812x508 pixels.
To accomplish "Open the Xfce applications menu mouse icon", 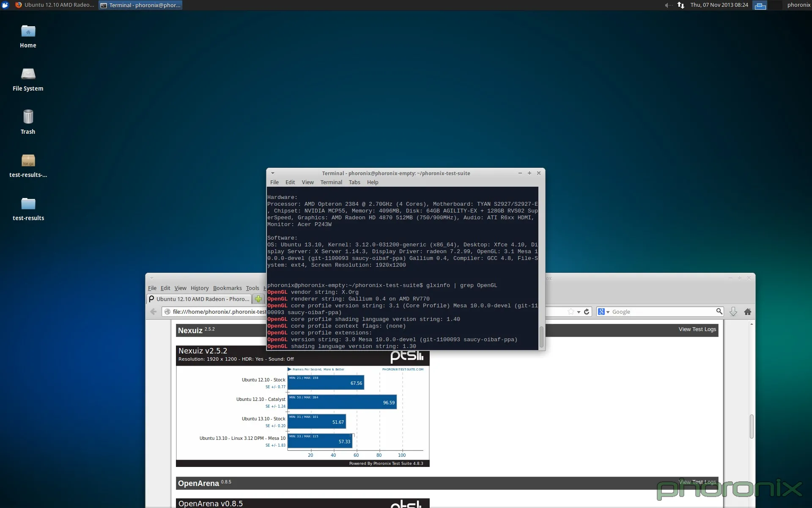I will [5, 5].
